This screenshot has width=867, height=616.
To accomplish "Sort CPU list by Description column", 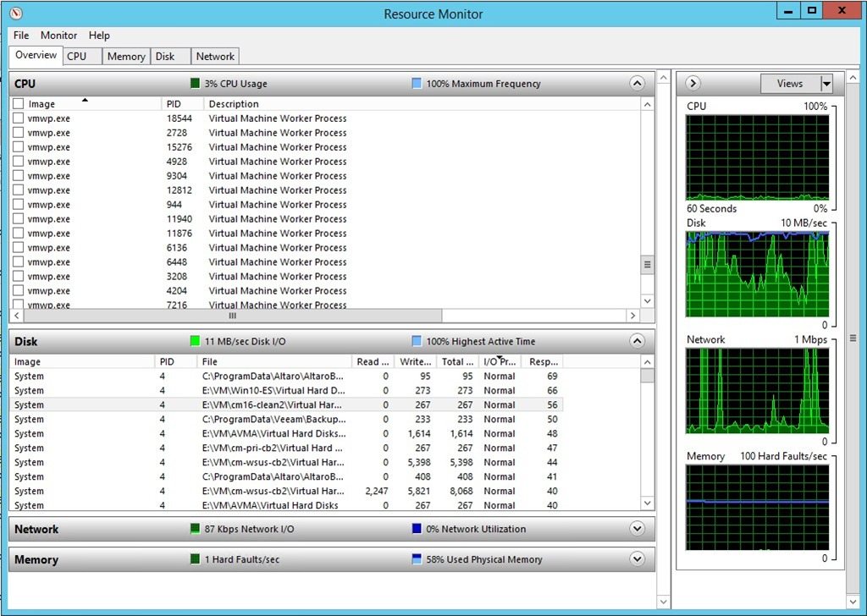I will pos(422,104).
